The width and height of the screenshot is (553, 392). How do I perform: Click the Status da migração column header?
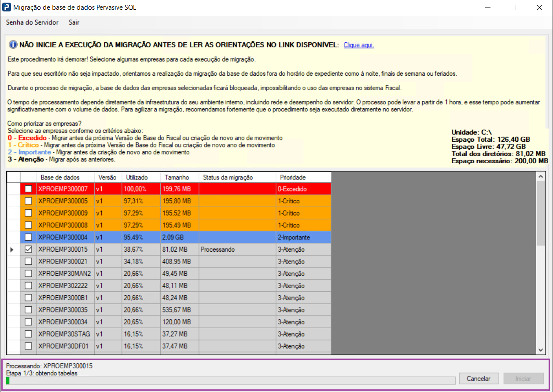pyautogui.click(x=237, y=177)
